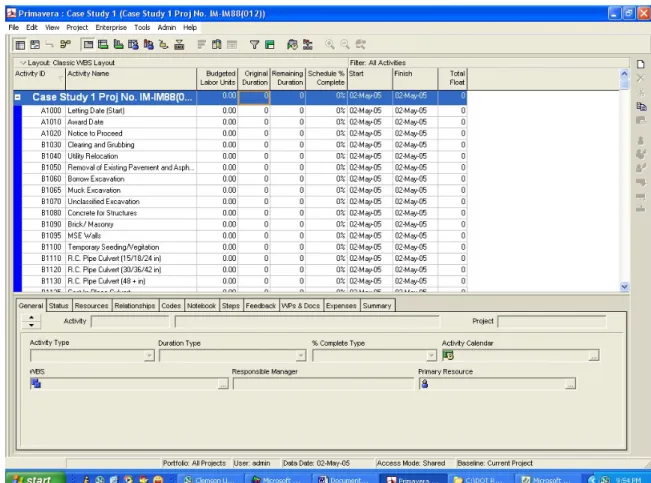Click the Activity ID column header
This screenshot has width=651, height=483.
tap(39, 78)
